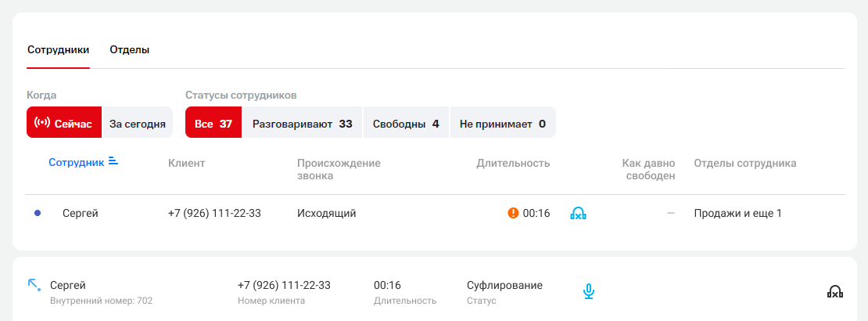Click the live broadcast icon in Сейчас button

coord(42,123)
